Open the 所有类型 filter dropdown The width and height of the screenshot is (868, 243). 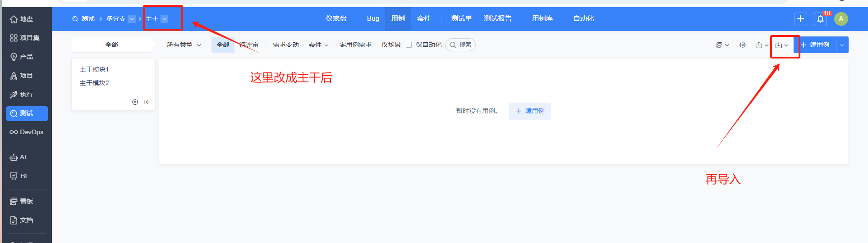pos(184,45)
